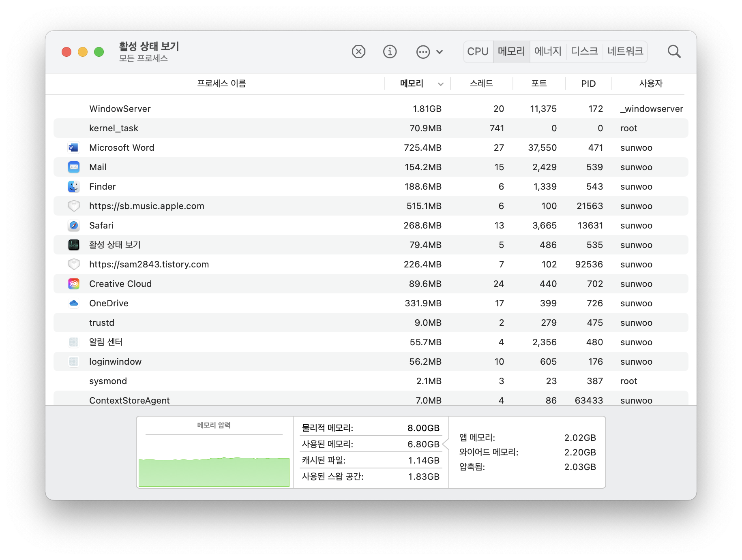Select the 메모리 tab
Viewport: 742px width, 560px height.
[x=511, y=51]
